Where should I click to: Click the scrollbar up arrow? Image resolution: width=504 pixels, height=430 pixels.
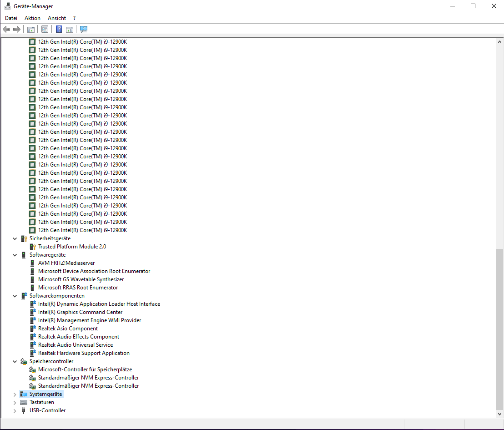click(x=499, y=42)
